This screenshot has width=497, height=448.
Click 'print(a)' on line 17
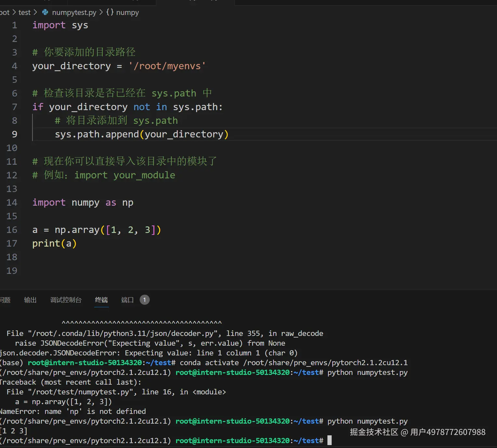point(54,243)
